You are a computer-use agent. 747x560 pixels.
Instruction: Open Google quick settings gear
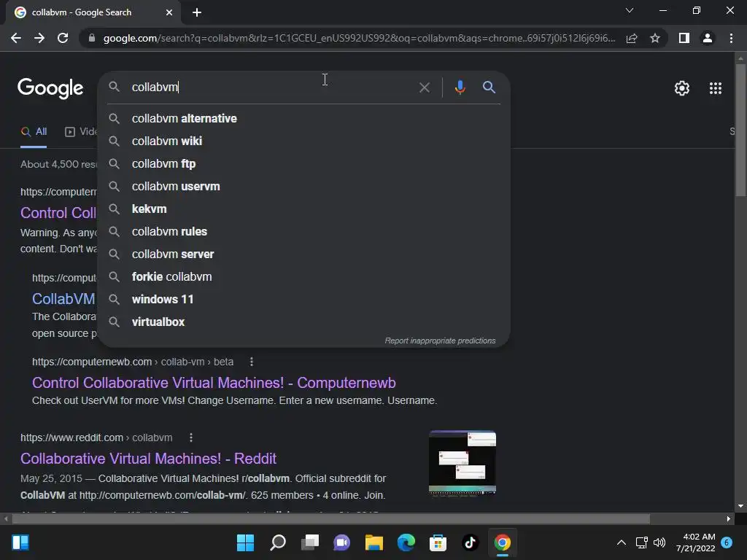[682, 88]
